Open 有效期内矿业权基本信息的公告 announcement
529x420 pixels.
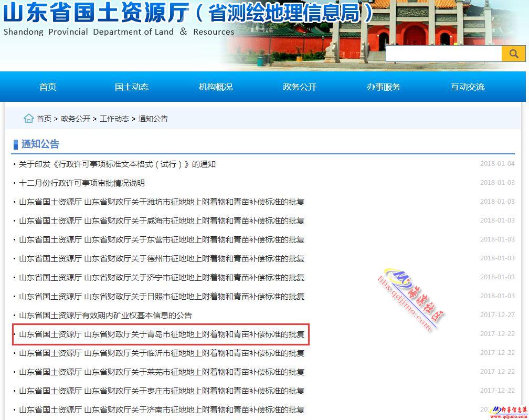(105, 316)
